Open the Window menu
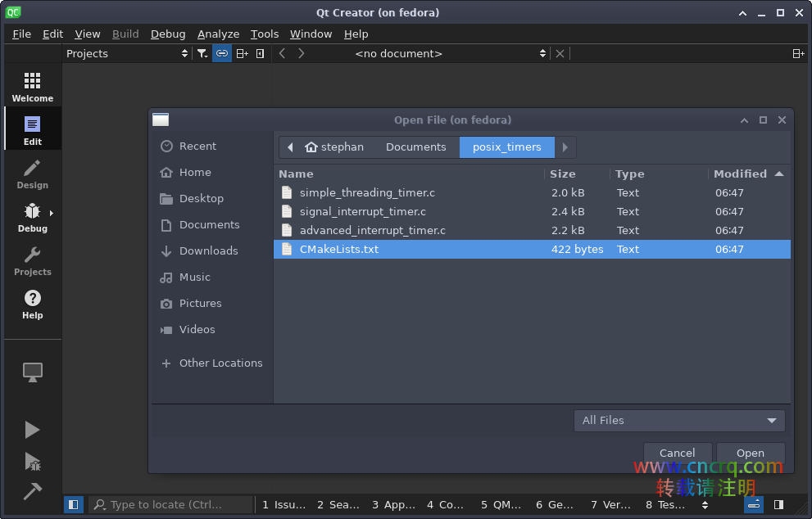812x519 pixels. pos(311,34)
